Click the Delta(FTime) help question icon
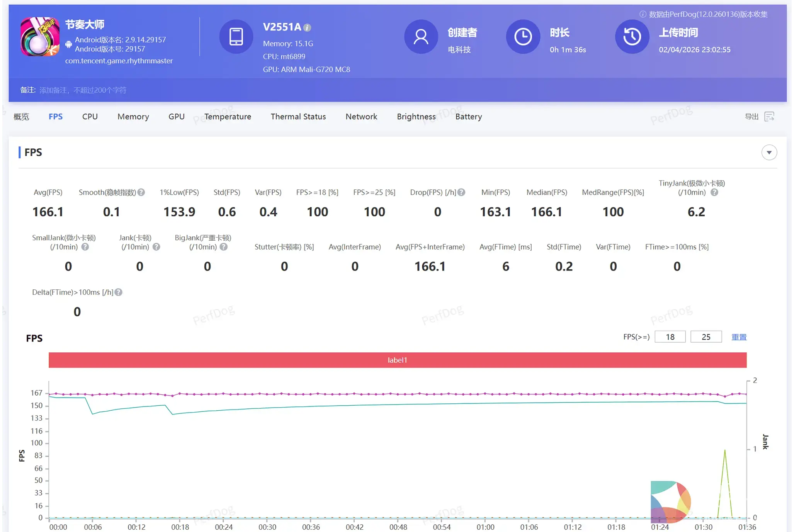Image resolution: width=794 pixels, height=532 pixels. pyautogui.click(x=119, y=292)
